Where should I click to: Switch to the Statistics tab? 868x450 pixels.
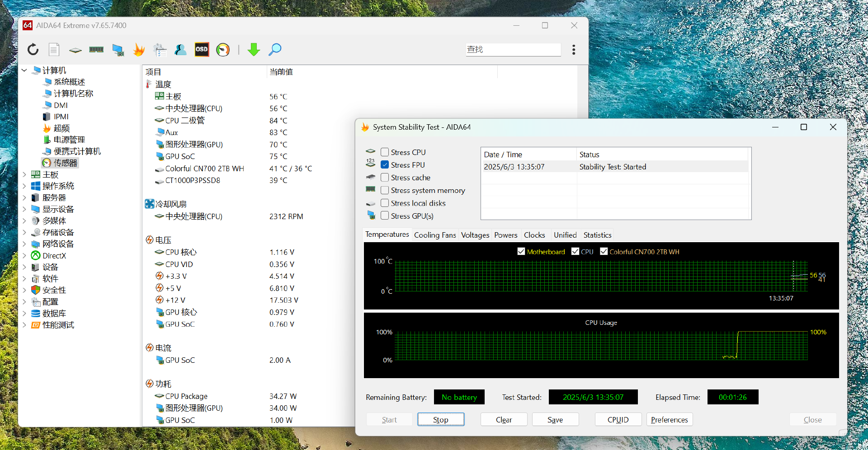pyautogui.click(x=597, y=235)
